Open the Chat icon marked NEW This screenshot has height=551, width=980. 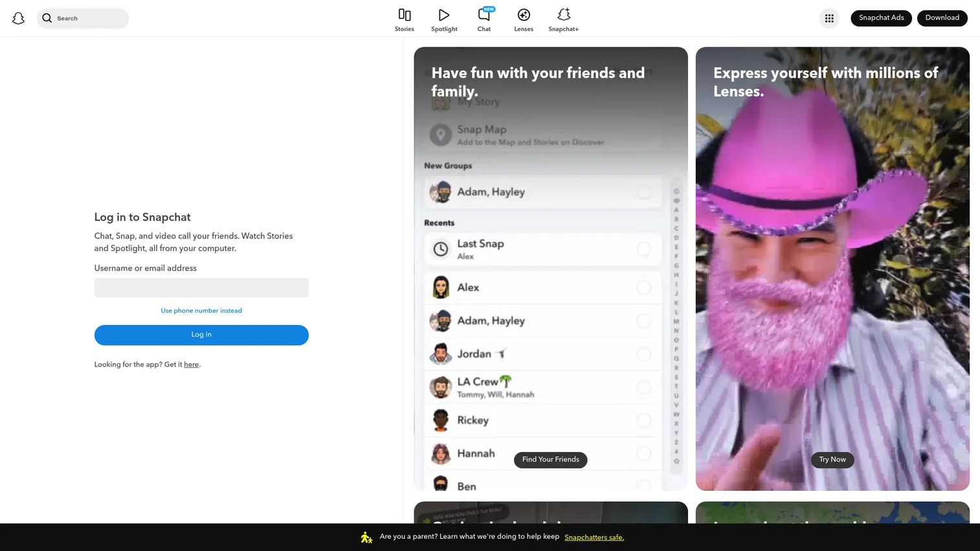coord(484,14)
